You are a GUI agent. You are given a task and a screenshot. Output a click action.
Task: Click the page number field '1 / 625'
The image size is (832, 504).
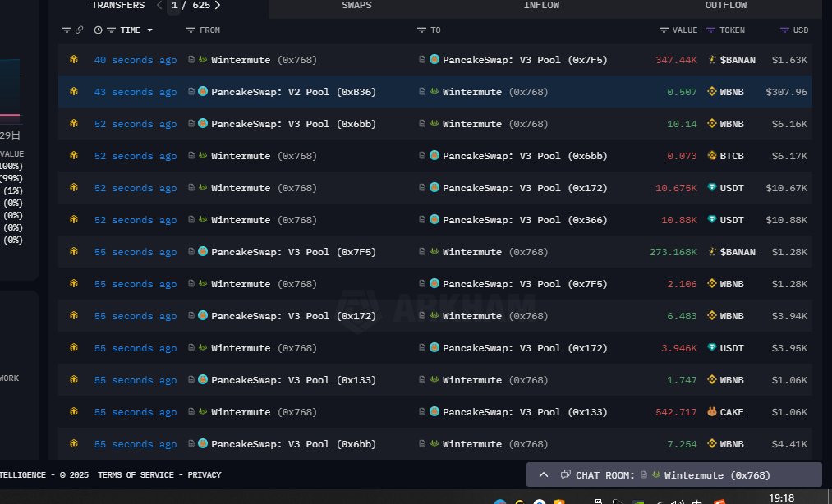click(191, 5)
